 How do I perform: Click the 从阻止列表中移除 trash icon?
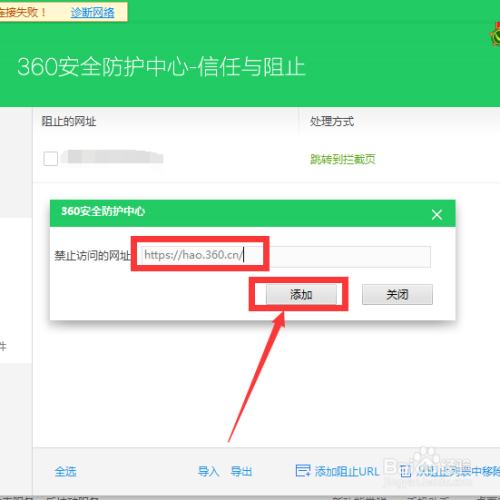tap(405, 471)
